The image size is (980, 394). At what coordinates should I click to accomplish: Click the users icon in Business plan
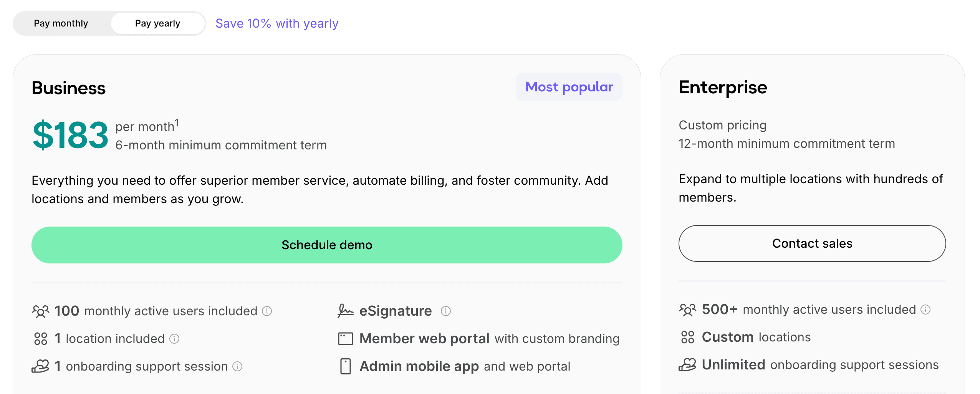40,311
